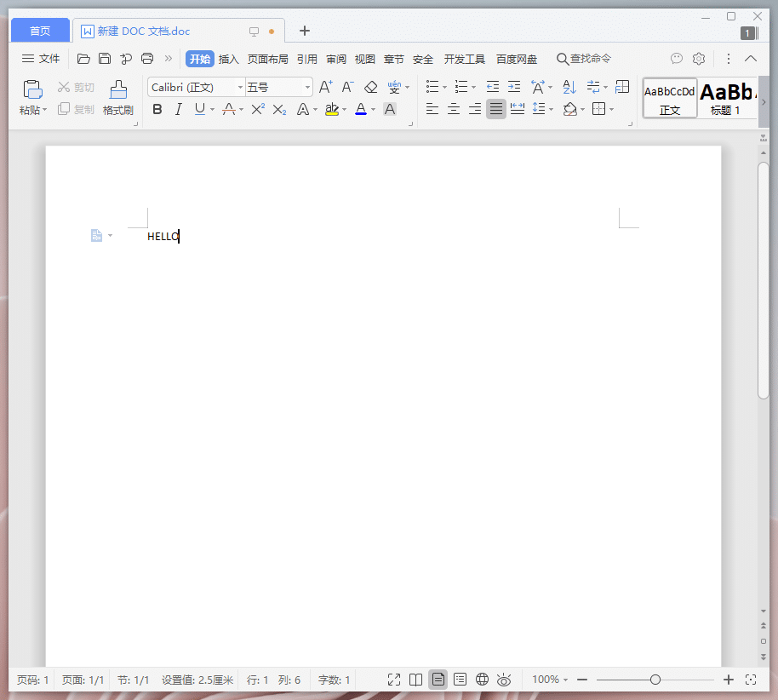
Task: Print the document via the printer icon
Action: pos(147,59)
